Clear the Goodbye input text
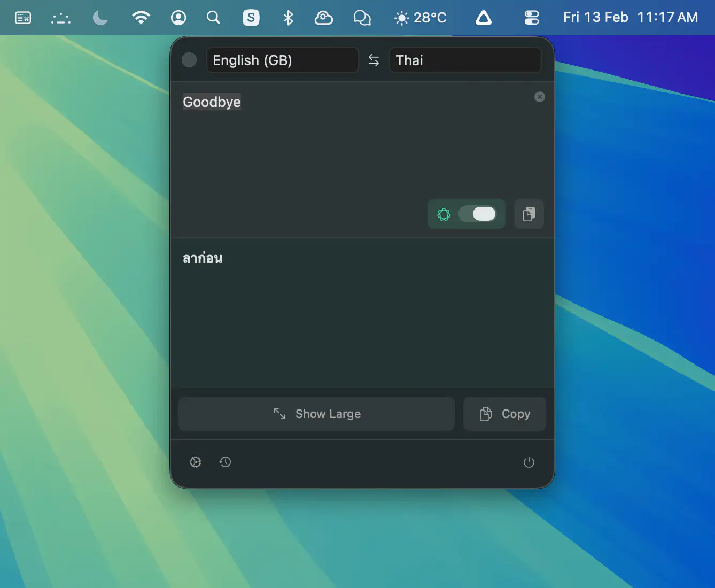This screenshot has width=715, height=588. coord(539,97)
